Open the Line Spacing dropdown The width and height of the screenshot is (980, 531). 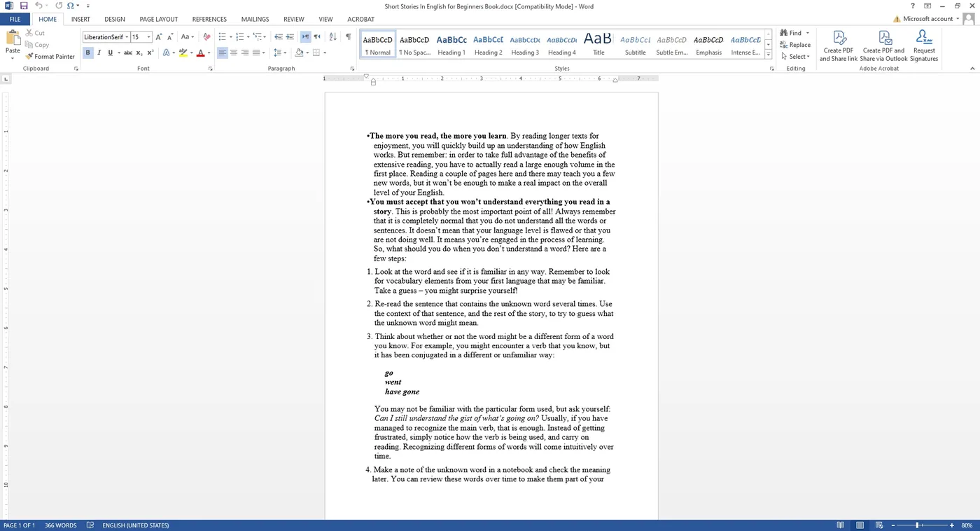[280, 53]
